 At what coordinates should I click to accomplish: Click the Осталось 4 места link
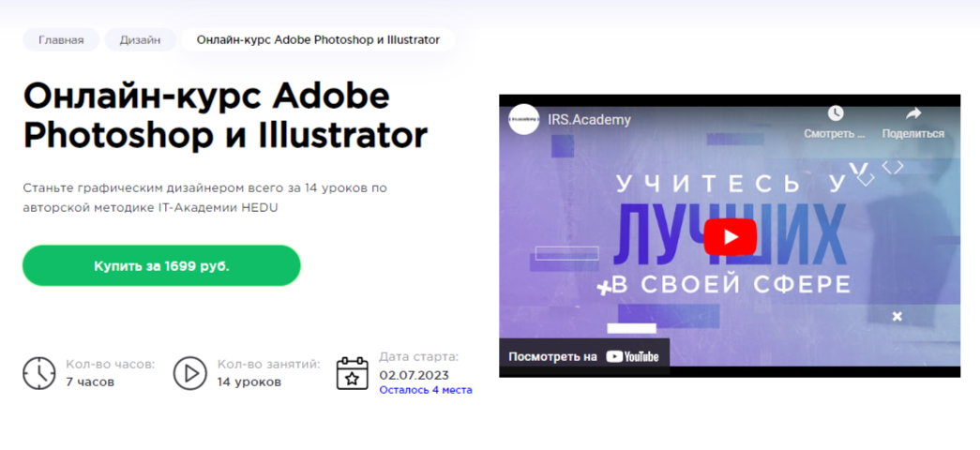(426, 390)
